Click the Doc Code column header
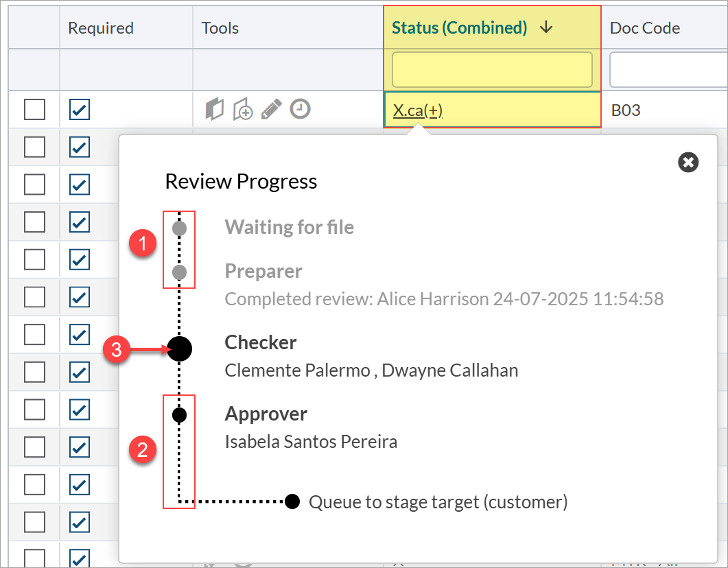 point(644,28)
